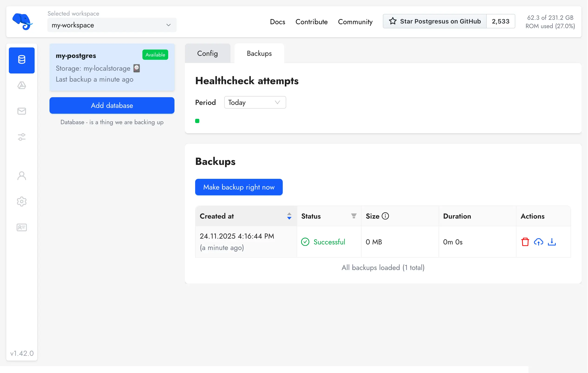Open the settings gear in the sidebar
Viewport: 588px width, 373px height.
point(21,201)
